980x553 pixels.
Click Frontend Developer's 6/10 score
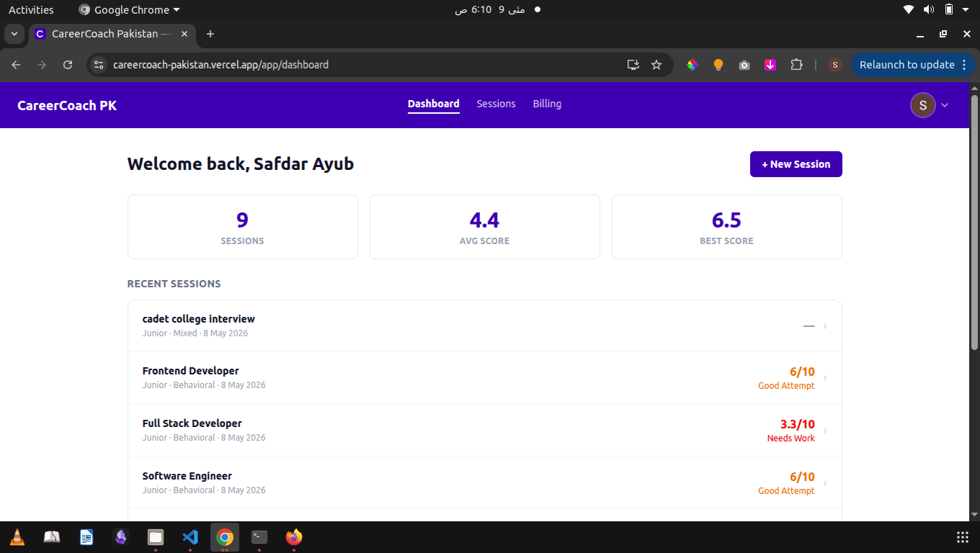802,372
